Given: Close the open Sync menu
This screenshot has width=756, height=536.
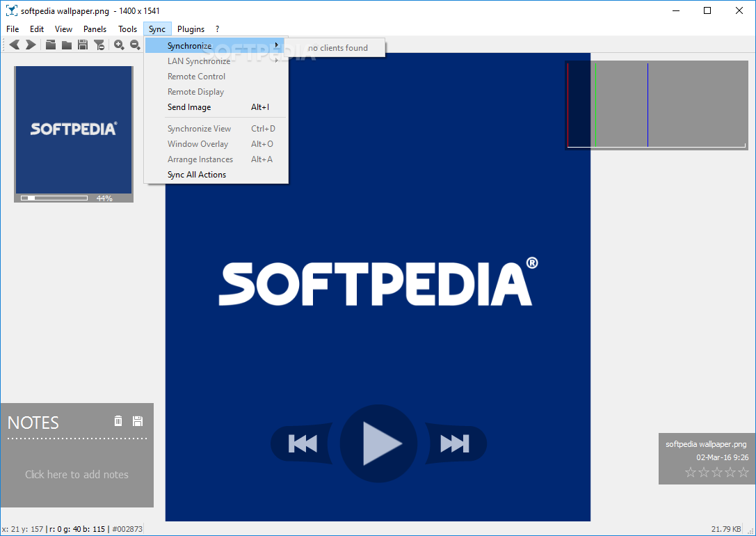Looking at the screenshot, I should 157,29.
